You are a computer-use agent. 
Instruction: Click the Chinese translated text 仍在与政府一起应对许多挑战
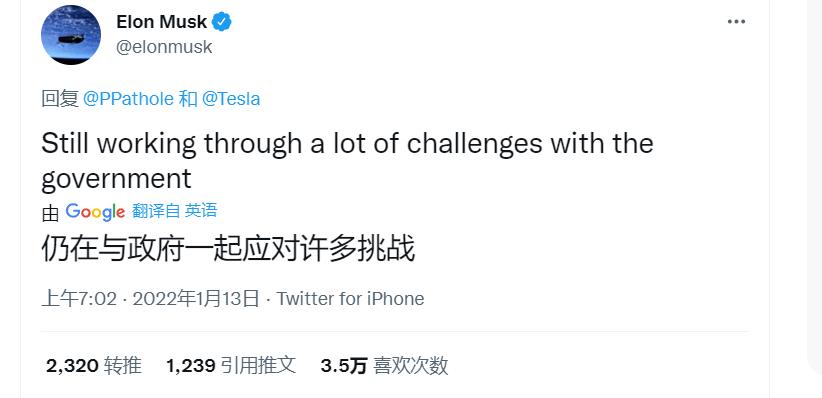tap(228, 249)
